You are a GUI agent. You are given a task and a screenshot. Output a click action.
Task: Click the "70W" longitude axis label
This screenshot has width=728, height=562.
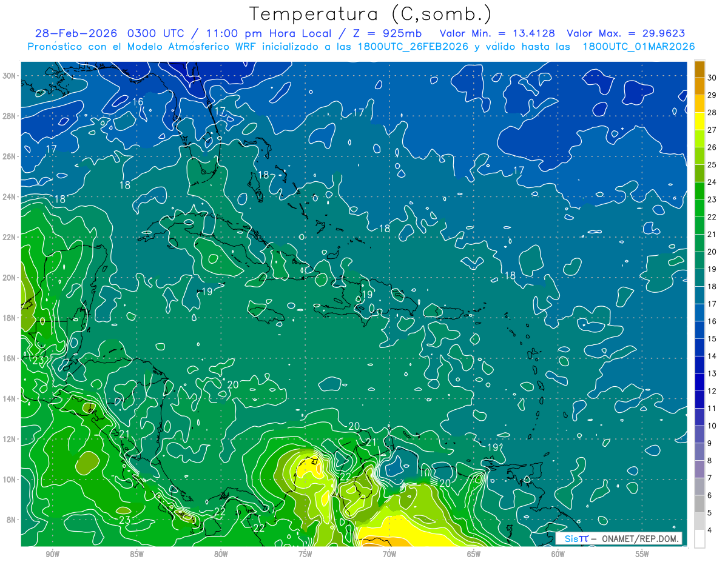pyautogui.click(x=389, y=554)
